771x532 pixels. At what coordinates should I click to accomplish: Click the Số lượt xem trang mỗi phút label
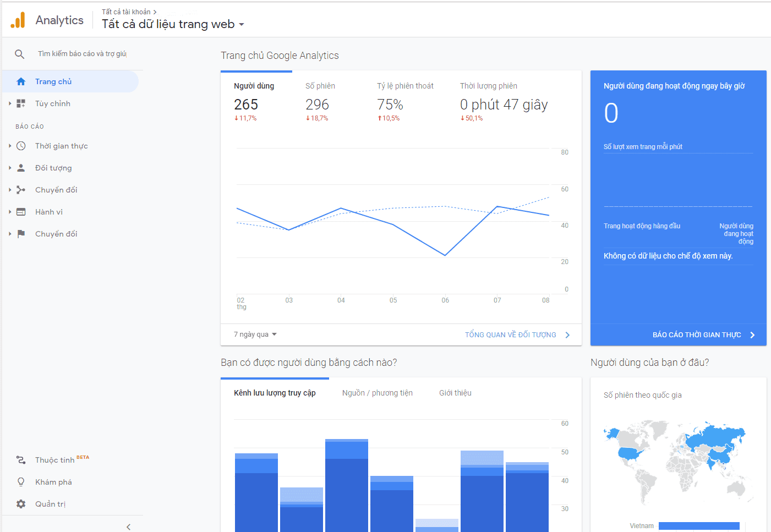click(x=643, y=147)
